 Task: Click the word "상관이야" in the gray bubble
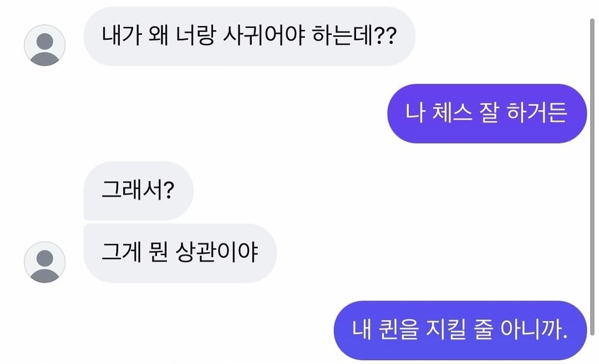[217, 253]
